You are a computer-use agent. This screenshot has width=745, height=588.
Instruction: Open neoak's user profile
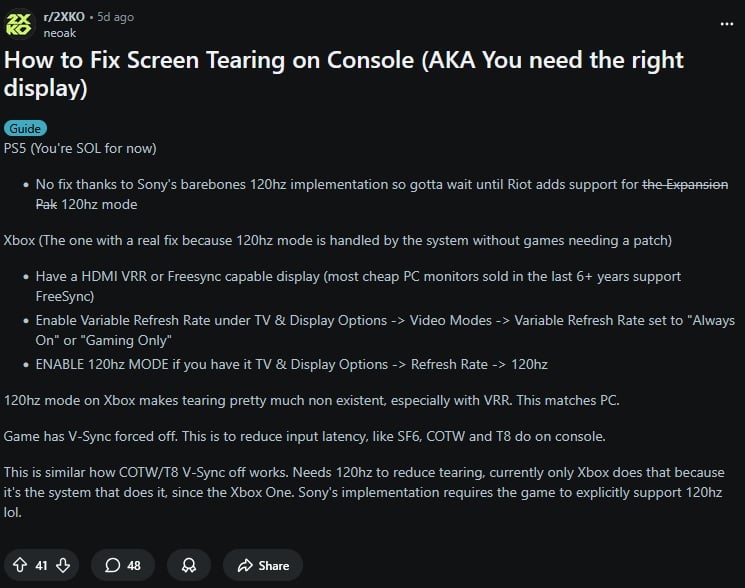[x=61, y=33]
